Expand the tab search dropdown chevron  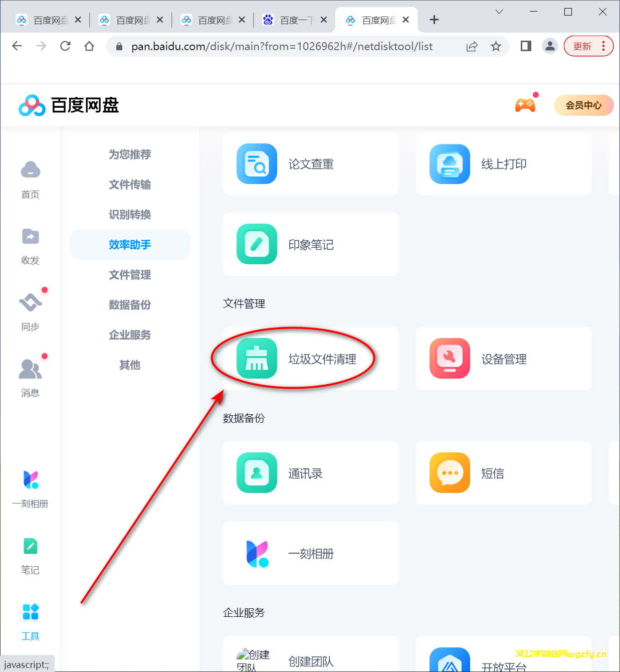(x=499, y=12)
